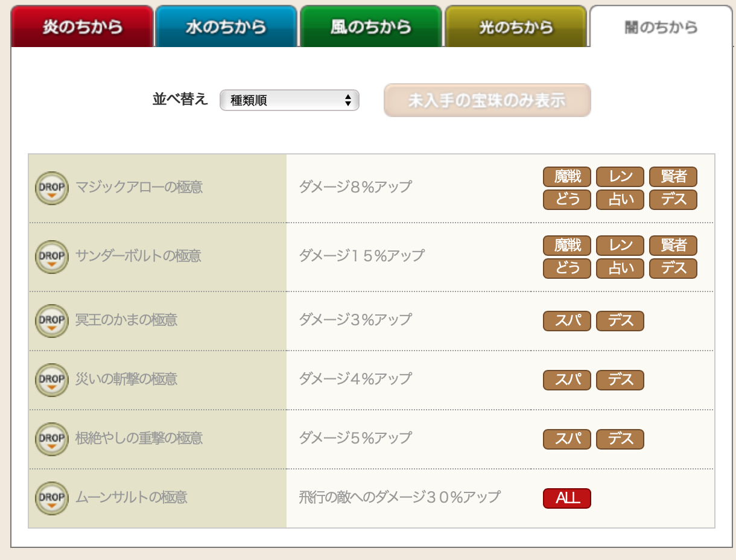Select the ムーンサルトの極意 name text

(x=132, y=497)
